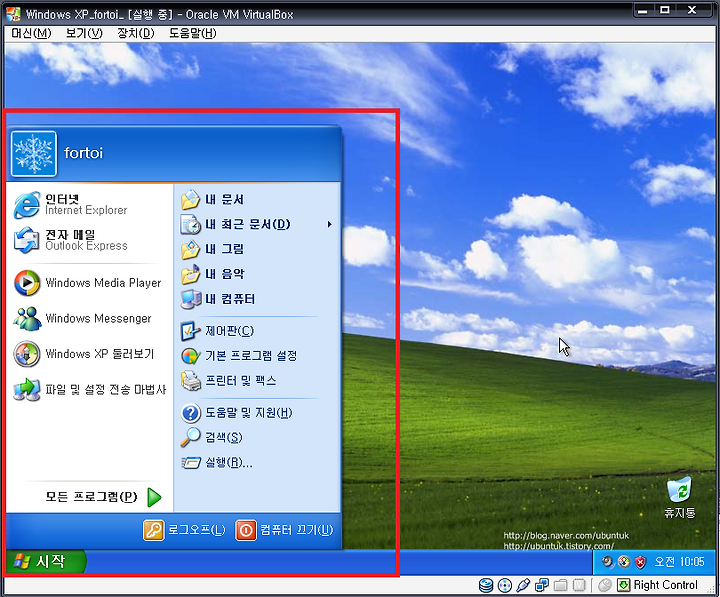The height and width of the screenshot is (597, 720).
Task: Click the second system tray icon
Action: click(x=624, y=562)
